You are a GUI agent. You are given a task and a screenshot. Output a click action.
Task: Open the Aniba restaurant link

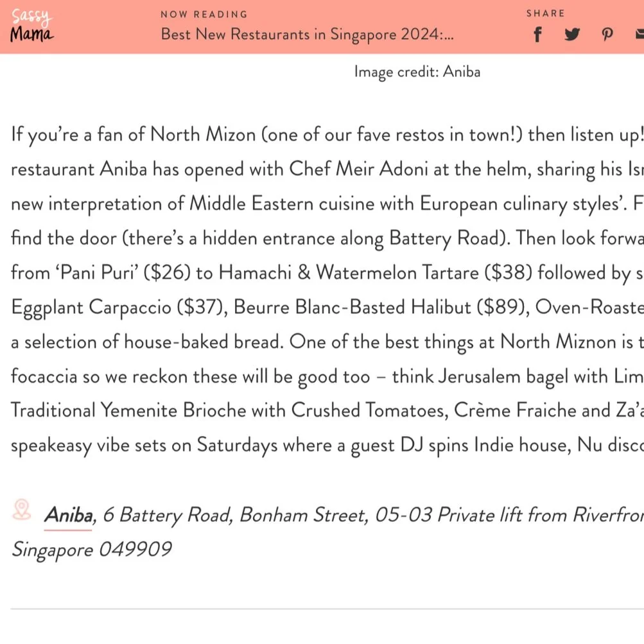67,514
